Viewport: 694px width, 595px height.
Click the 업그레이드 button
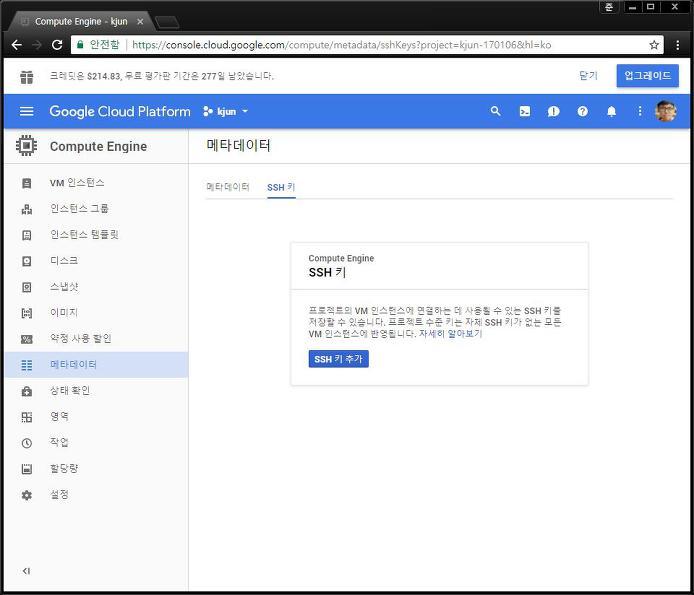pyautogui.click(x=648, y=76)
